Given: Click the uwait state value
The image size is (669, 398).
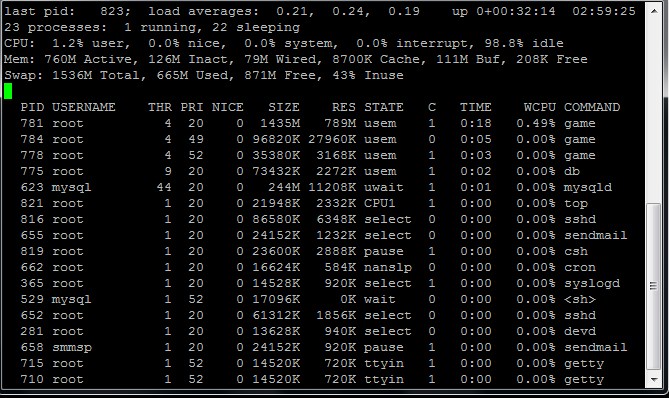Looking at the screenshot, I should tap(384, 187).
